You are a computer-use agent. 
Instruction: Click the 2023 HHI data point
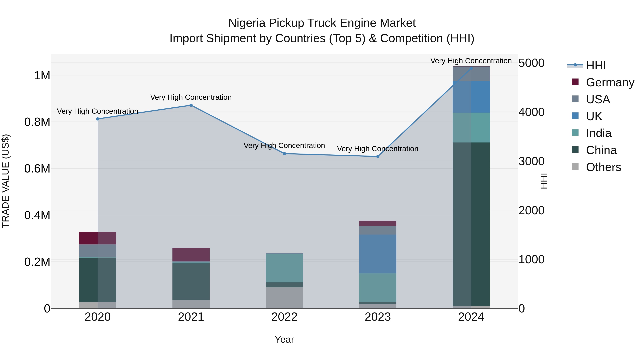point(378,156)
